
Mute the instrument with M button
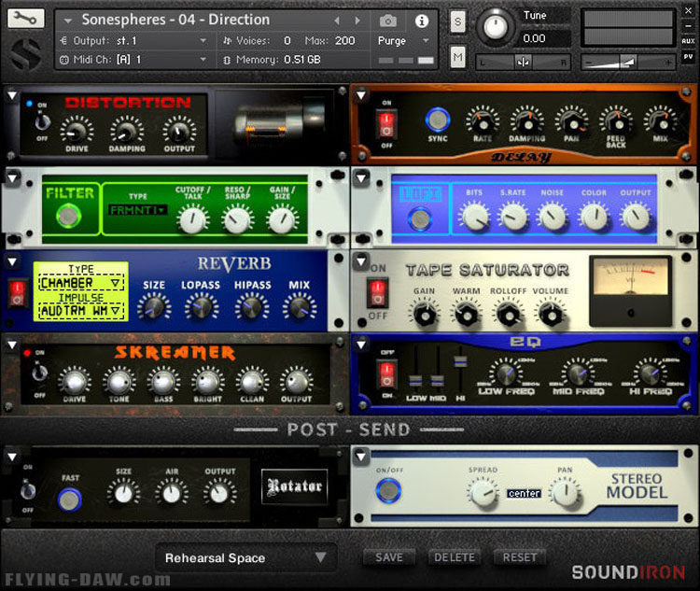coord(457,57)
